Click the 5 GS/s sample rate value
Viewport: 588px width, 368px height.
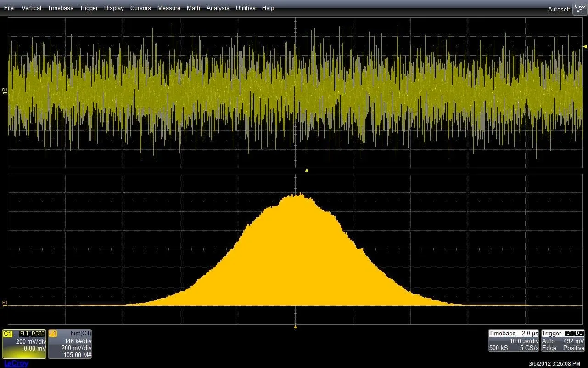pos(529,348)
